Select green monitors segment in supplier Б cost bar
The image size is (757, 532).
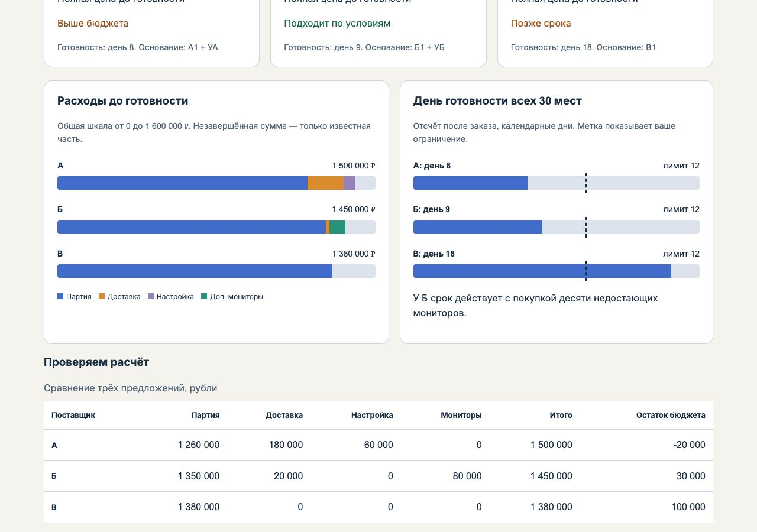337,228
